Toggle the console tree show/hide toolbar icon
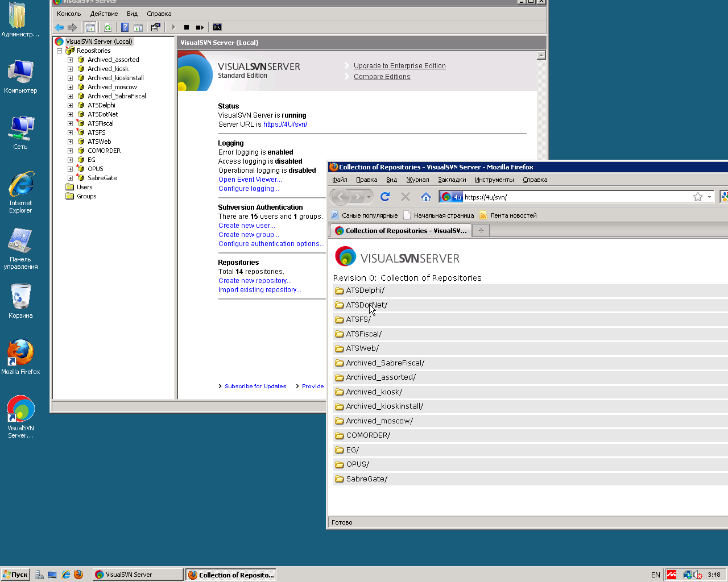Screen dimensions: 728x582 90,27
